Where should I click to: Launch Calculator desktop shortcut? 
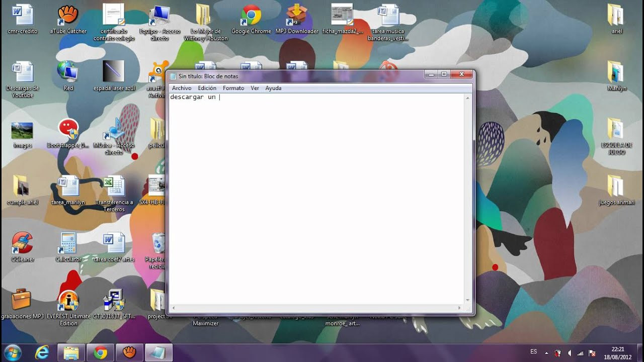coord(68,243)
